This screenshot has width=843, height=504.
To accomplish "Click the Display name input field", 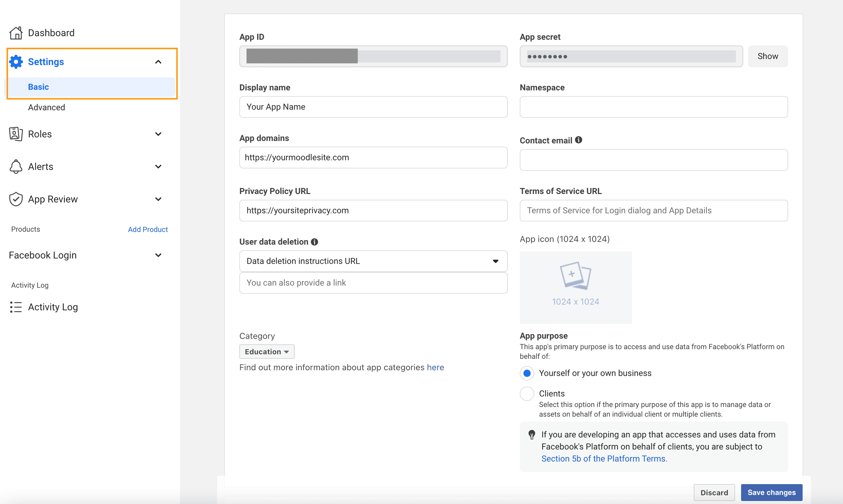I will click(x=373, y=106).
